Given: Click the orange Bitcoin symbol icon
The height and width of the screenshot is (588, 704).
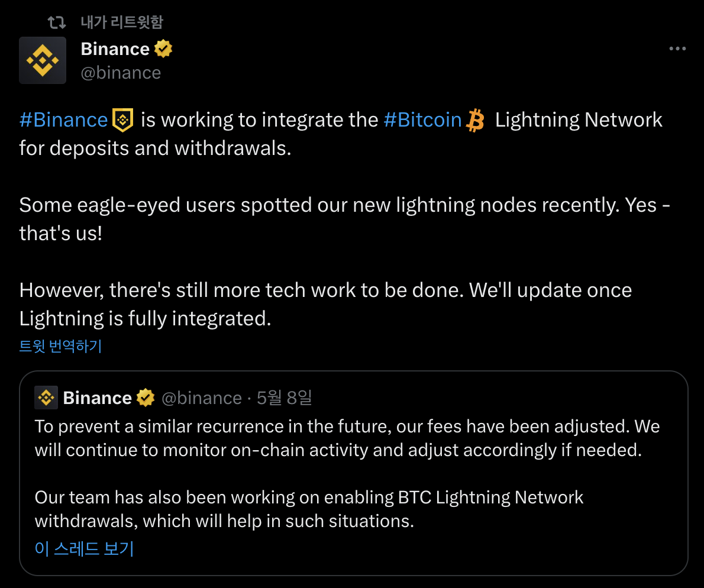Looking at the screenshot, I should tap(475, 121).
